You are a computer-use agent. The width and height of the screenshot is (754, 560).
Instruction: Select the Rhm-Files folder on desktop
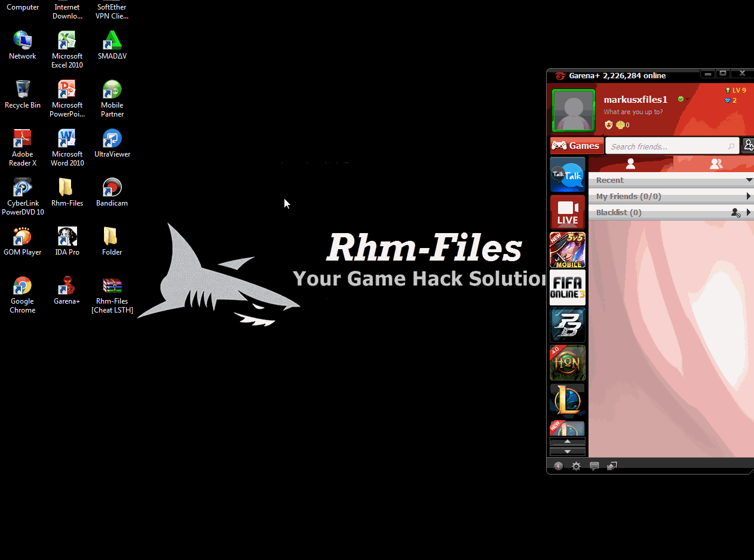coord(67,192)
